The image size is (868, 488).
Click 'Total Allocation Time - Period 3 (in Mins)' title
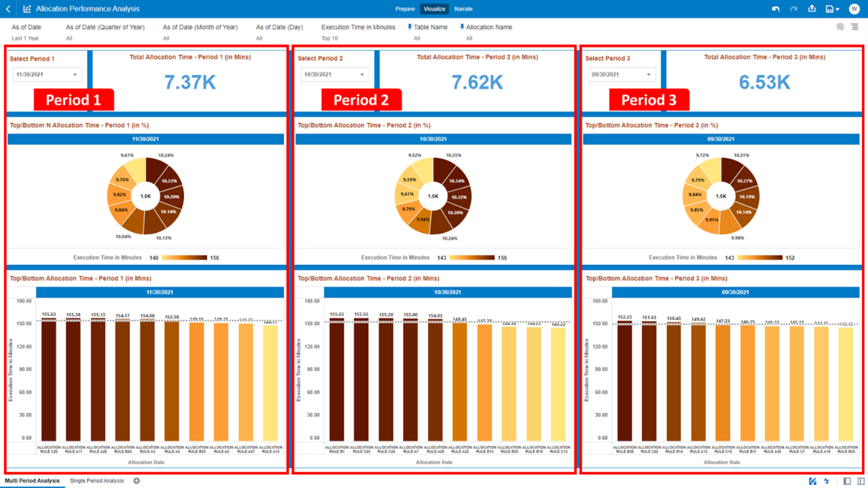pyautogui.click(x=765, y=57)
